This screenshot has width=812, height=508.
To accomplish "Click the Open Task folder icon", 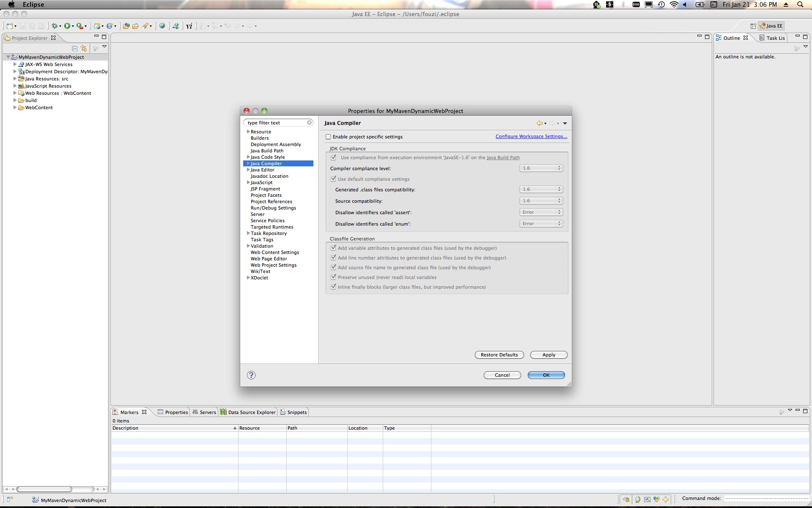I will pos(135,26).
